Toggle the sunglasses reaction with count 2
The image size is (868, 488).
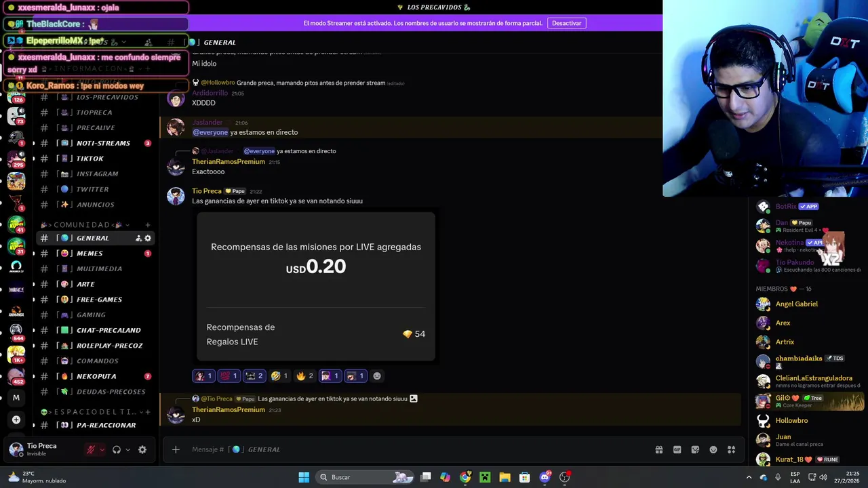tap(254, 375)
